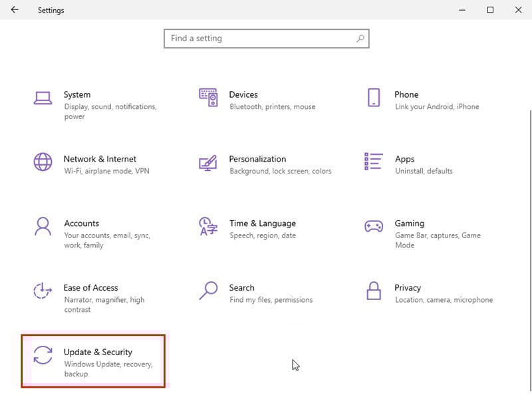Viewport: 532px width, 401px height.
Task: Open the Time & Language icon
Action: click(208, 226)
